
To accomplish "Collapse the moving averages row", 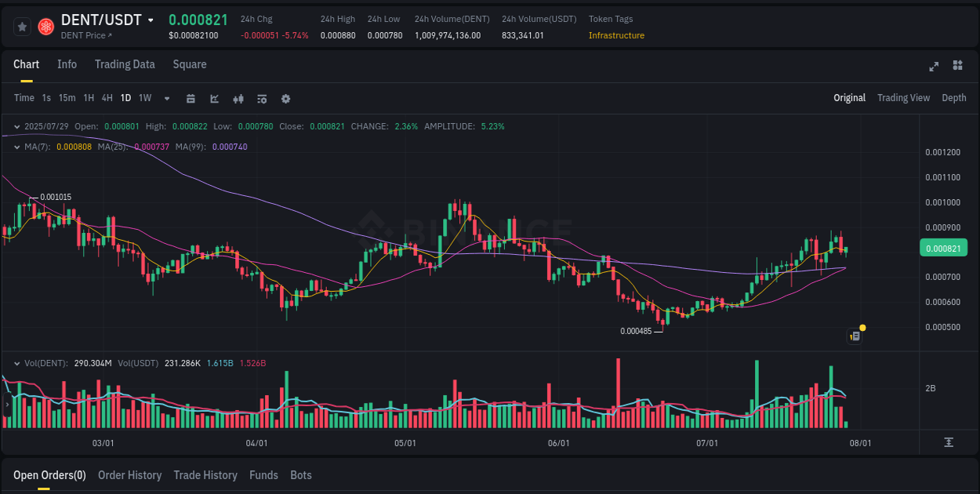I will click(16, 147).
